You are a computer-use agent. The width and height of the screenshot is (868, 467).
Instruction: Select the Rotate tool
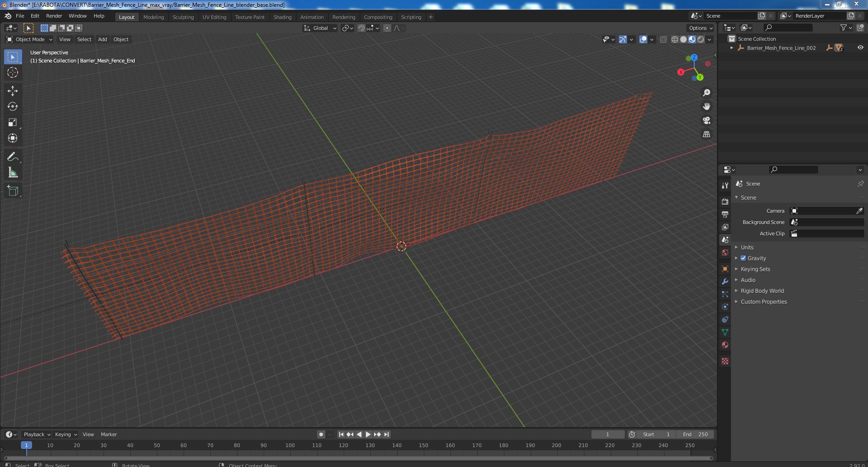click(x=13, y=106)
